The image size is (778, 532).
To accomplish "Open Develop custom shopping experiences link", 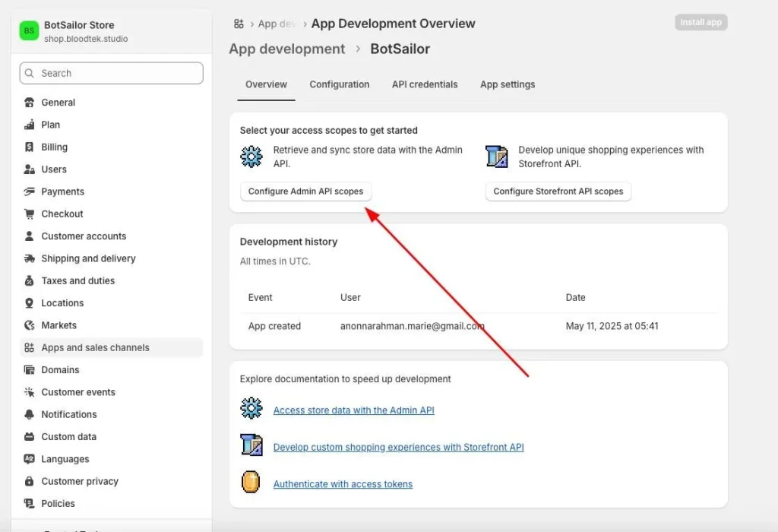I will (398, 447).
